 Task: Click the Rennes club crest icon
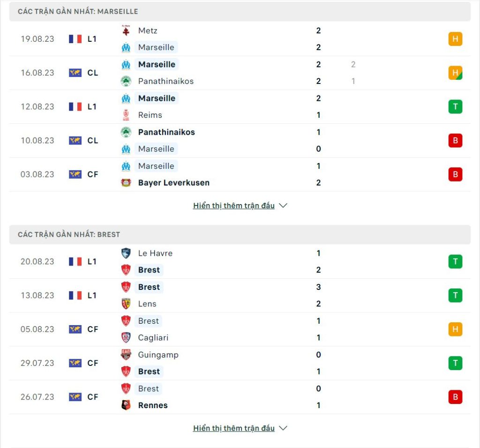(126, 405)
